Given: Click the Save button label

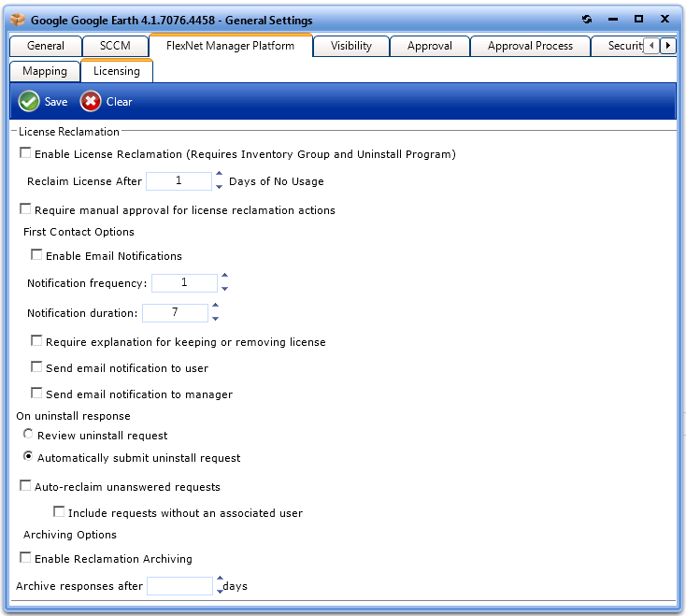Looking at the screenshot, I should click(56, 102).
